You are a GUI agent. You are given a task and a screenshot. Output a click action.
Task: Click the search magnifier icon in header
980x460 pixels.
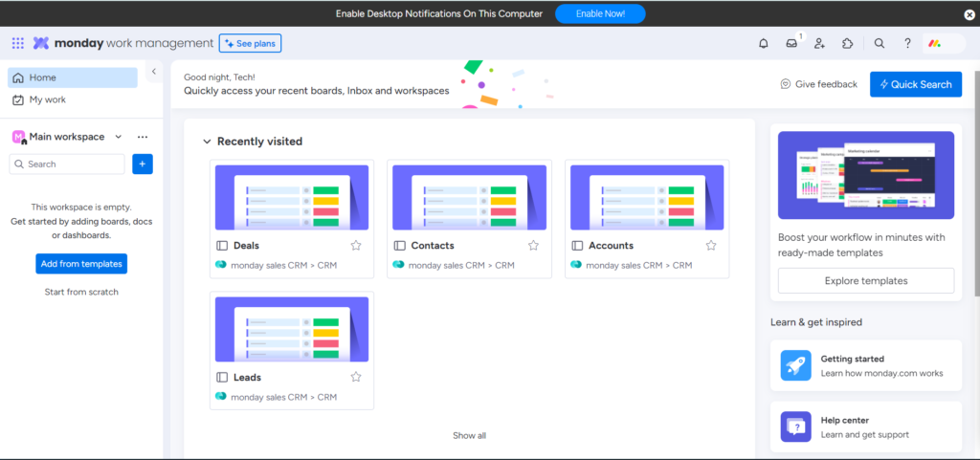[x=880, y=43]
